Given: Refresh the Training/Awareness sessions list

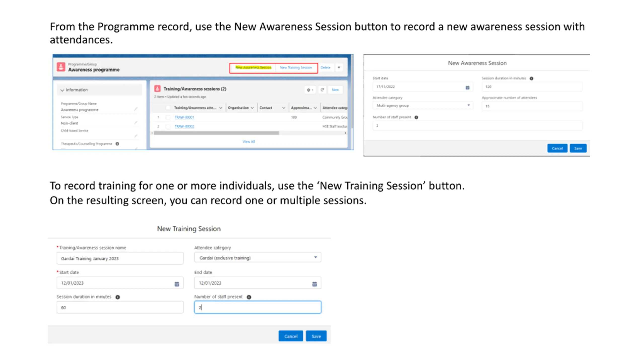Looking at the screenshot, I should pyautogui.click(x=322, y=90).
